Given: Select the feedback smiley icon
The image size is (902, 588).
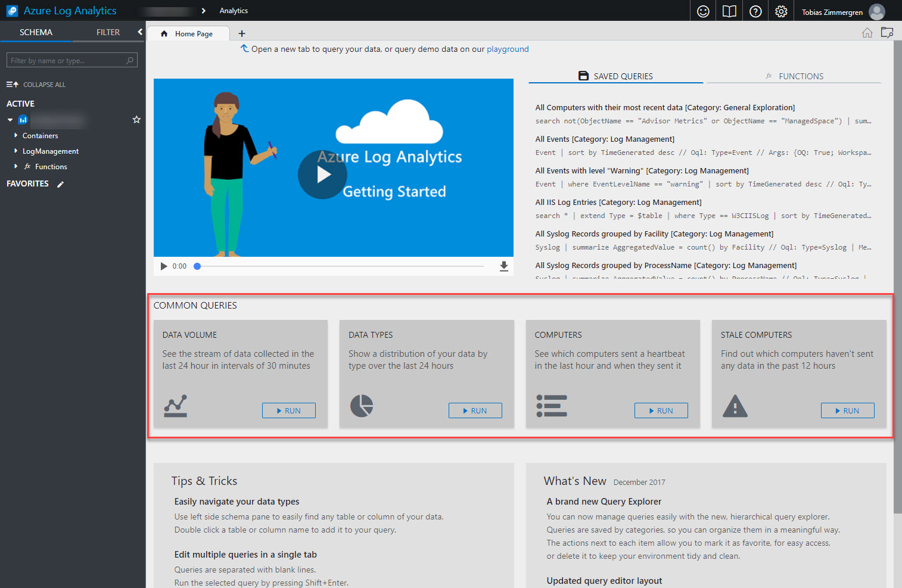Looking at the screenshot, I should click(702, 10).
